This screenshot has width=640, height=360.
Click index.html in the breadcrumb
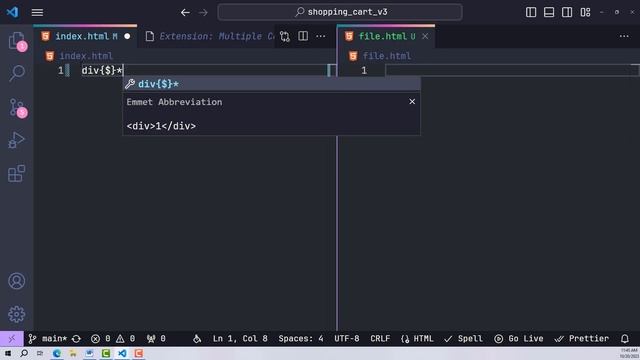coord(86,56)
